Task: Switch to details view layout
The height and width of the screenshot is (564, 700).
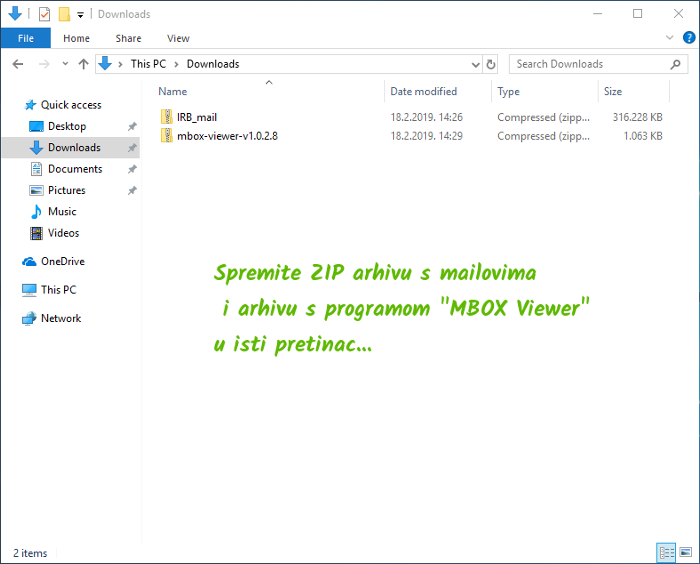Action: (666, 552)
